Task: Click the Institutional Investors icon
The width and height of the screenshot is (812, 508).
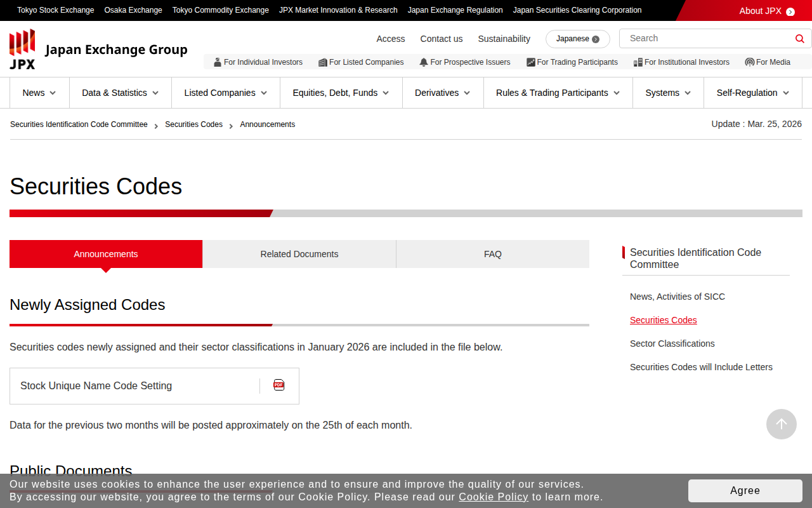Action: click(638, 62)
